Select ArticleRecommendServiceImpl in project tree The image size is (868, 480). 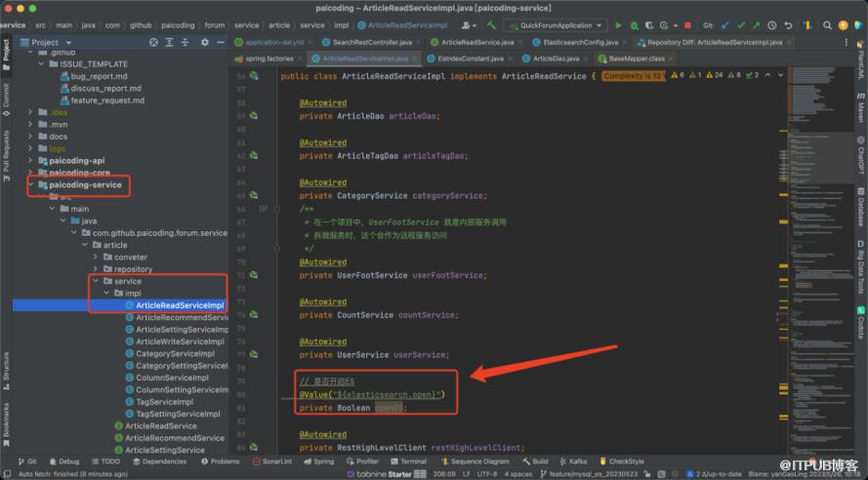click(x=182, y=317)
